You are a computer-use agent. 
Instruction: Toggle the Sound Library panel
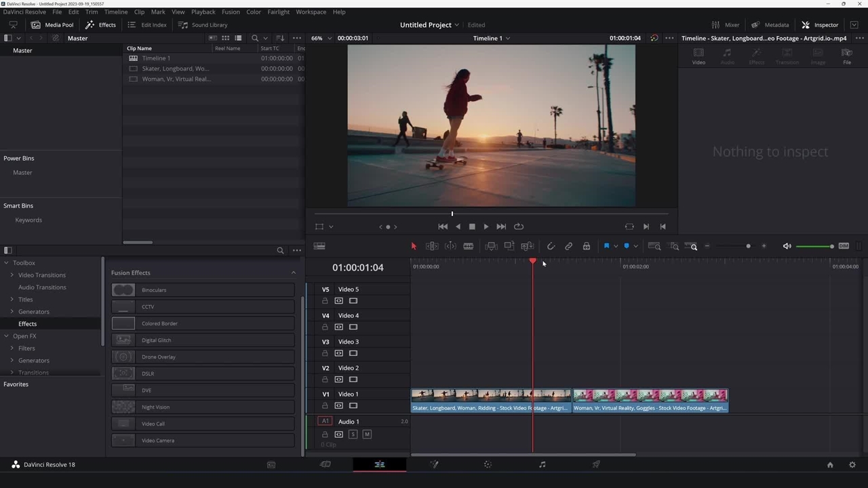tap(203, 25)
